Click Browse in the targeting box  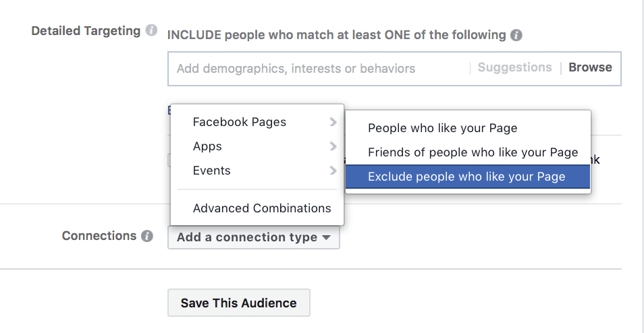coord(590,67)
